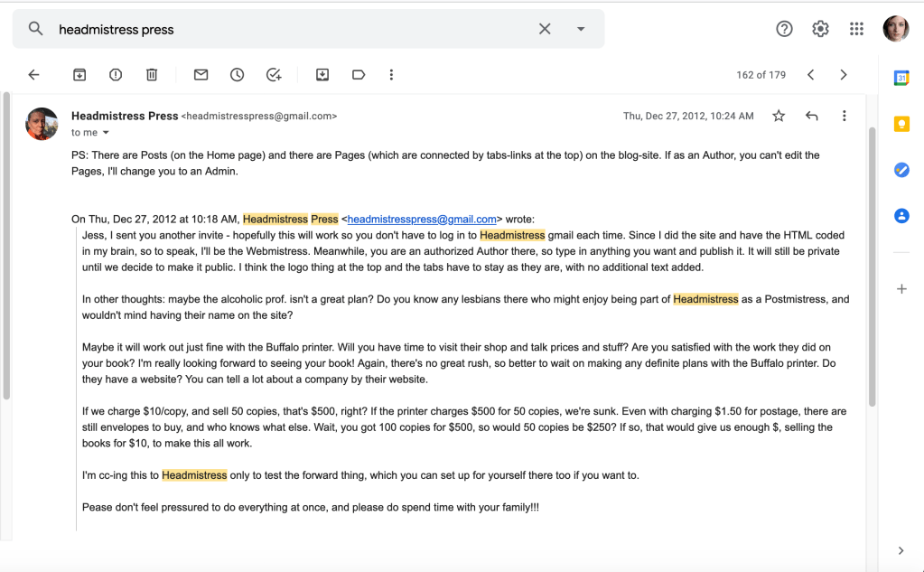
Task: Expand recipient details next to 'to me'
Action: click(106, 133)
